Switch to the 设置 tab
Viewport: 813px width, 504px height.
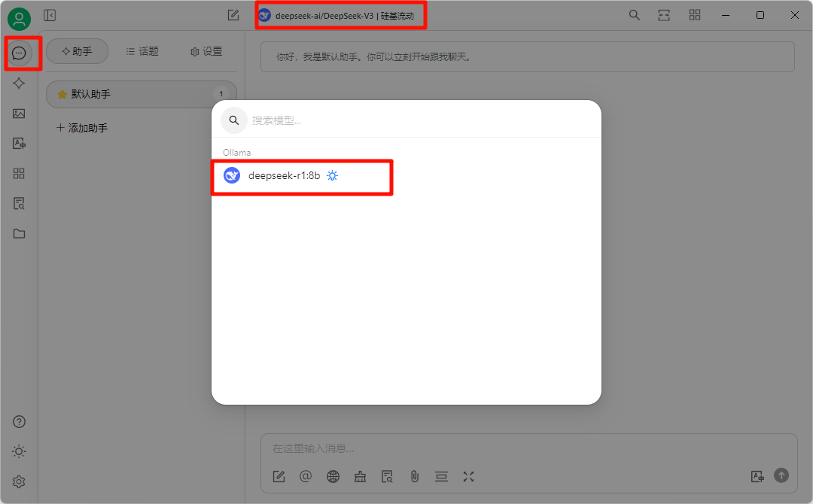[206, 51]
